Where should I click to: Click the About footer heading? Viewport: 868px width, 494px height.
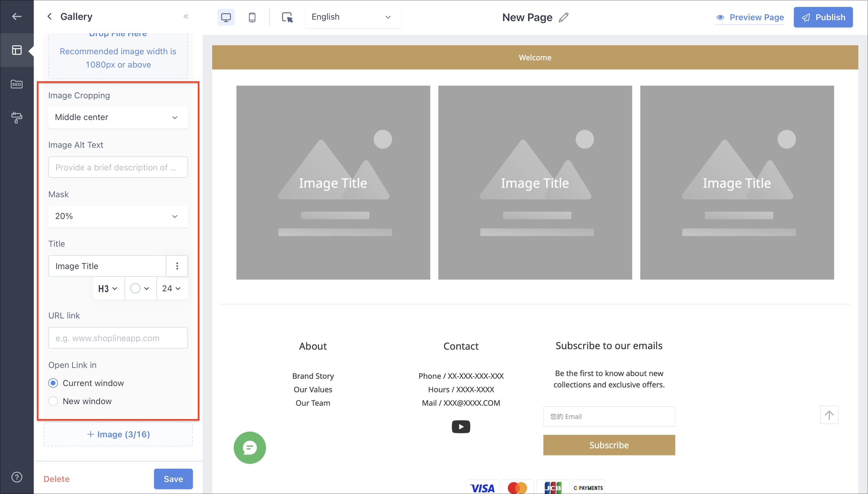pos(313,346)
